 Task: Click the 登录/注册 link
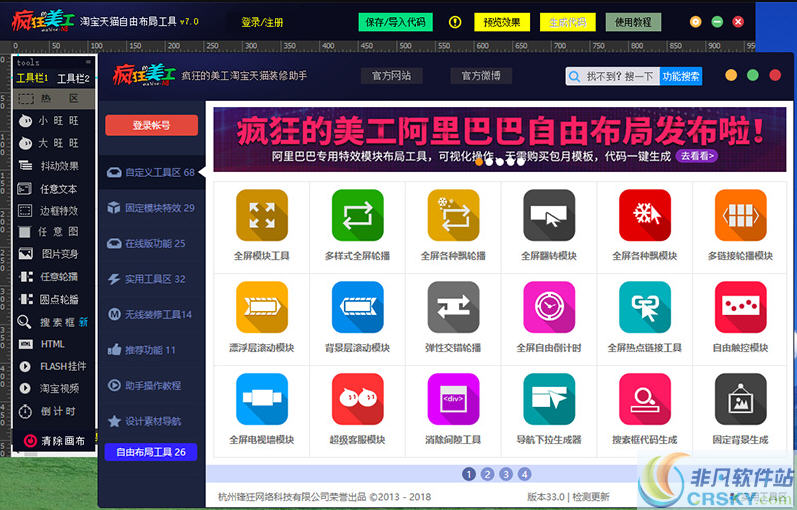point(262,22)
